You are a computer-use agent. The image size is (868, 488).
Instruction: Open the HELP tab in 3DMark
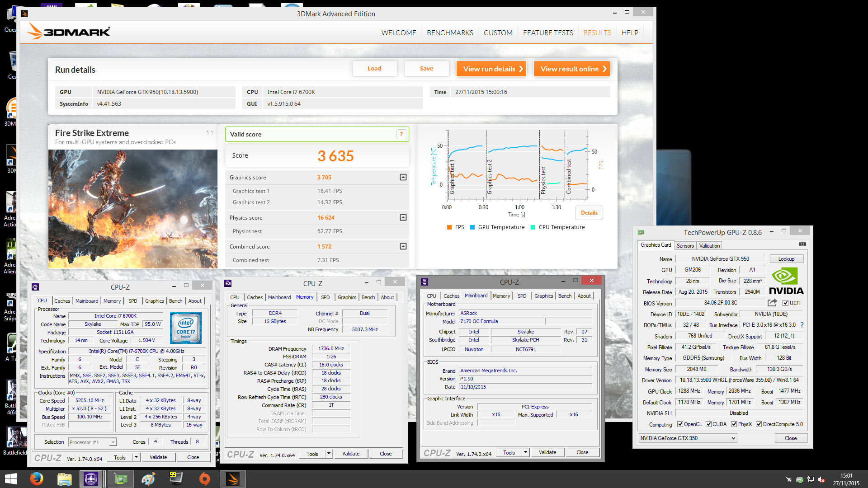[630, 33]
